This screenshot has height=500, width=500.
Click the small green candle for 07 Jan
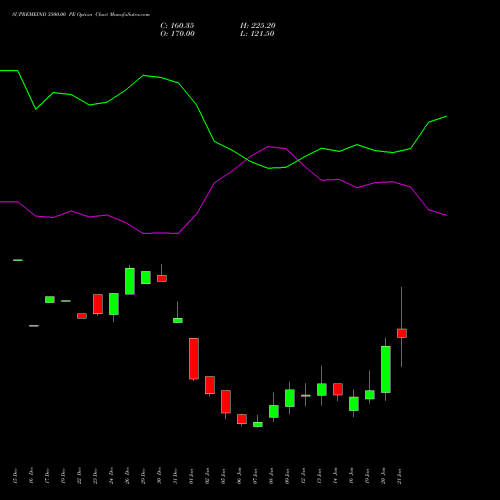[x=258, y=424]
